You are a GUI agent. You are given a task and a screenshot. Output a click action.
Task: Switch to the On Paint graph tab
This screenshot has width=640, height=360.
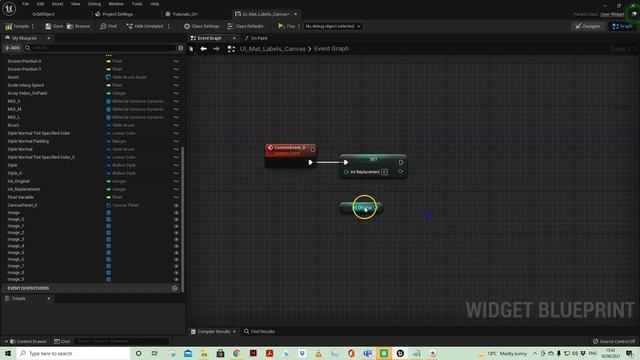tap(256, 38)
